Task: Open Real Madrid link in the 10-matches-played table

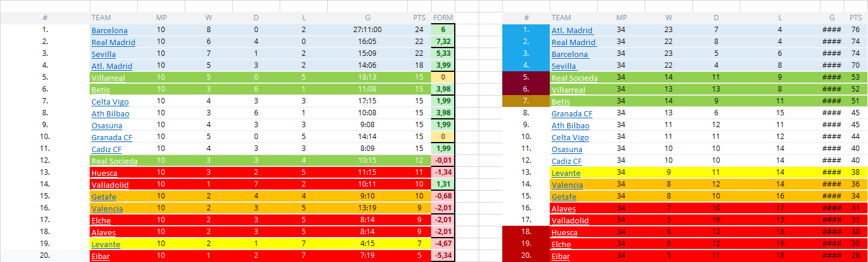Action: tap(113, 42)
